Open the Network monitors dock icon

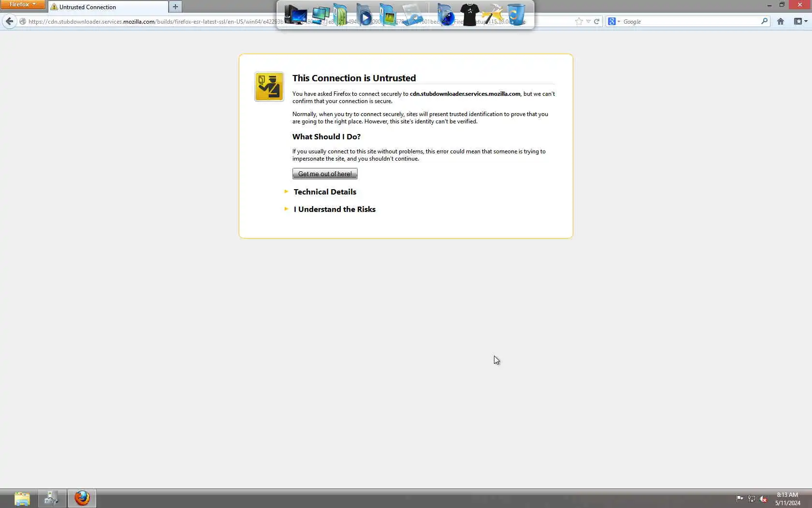click(x=320, y=15)
